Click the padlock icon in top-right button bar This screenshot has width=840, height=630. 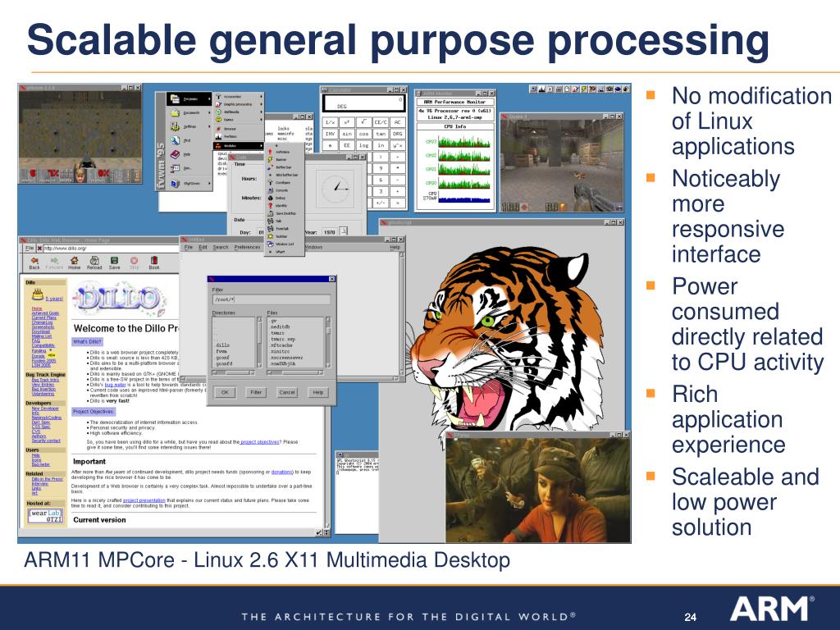click(x=568, y=89)
